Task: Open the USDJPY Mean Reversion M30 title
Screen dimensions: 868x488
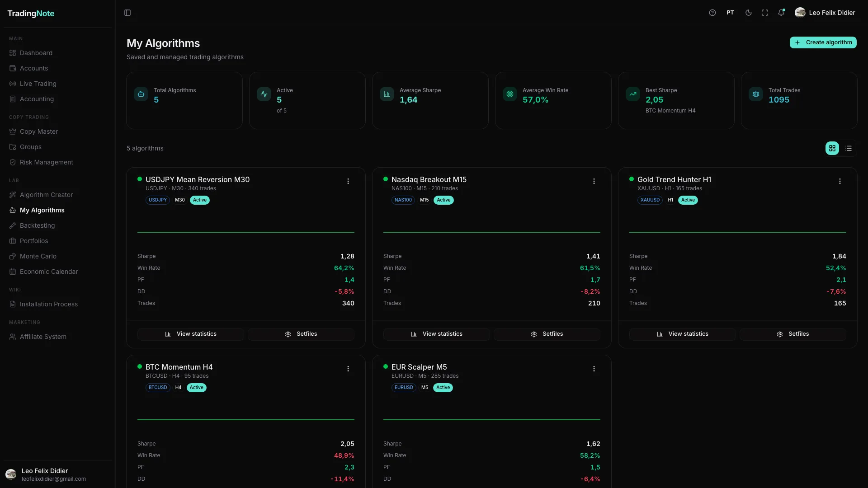Action: pyautogui.click(x=198, y=179)
